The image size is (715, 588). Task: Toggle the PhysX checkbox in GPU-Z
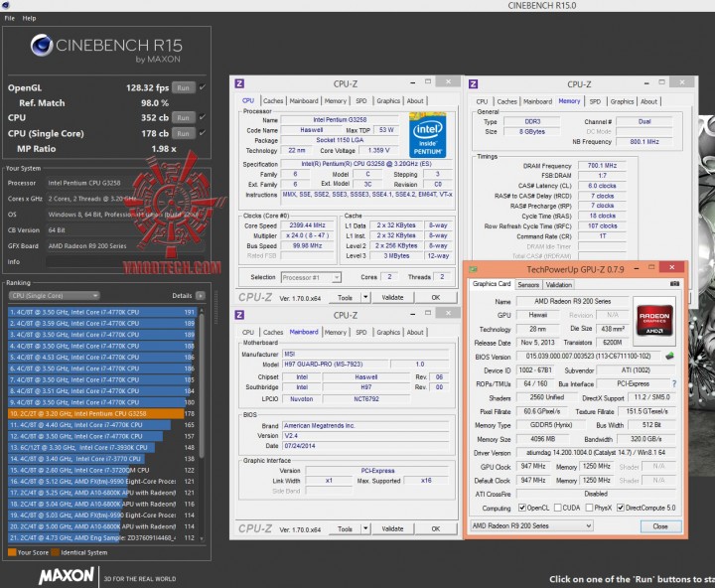(589, 508)
